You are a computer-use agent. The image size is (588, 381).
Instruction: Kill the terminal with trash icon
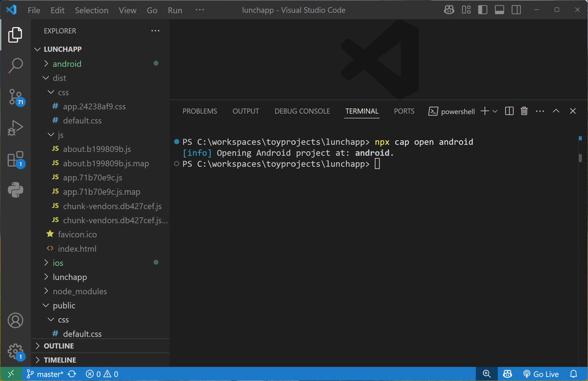(x=524, y=111)
